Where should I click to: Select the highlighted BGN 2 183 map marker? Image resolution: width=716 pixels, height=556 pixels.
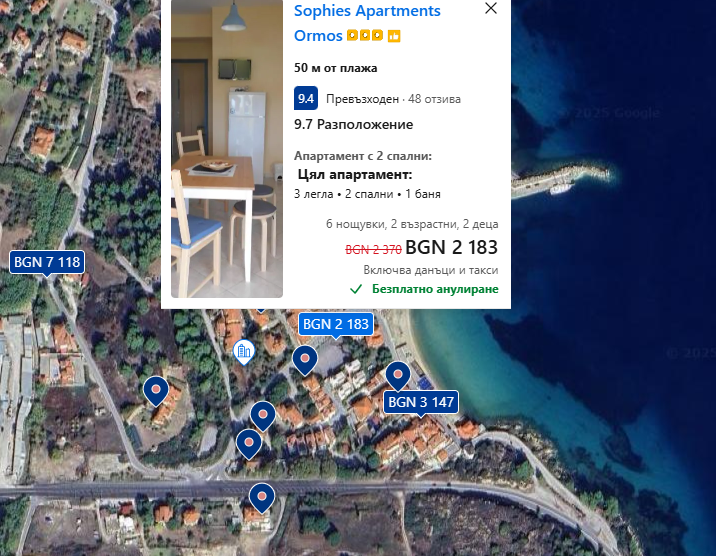(336, 325)
